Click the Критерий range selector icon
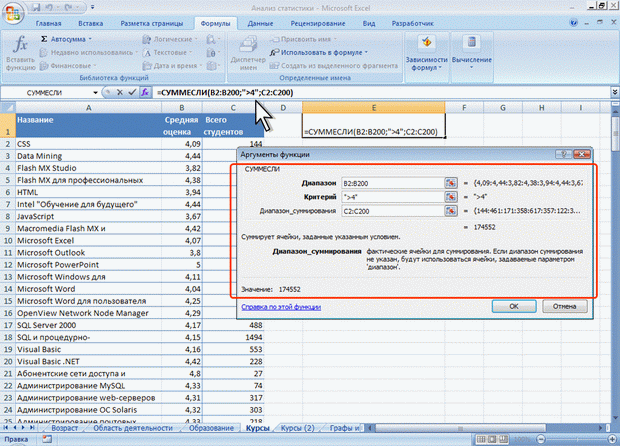Viewport: 620px width, 446px height. 450,197
